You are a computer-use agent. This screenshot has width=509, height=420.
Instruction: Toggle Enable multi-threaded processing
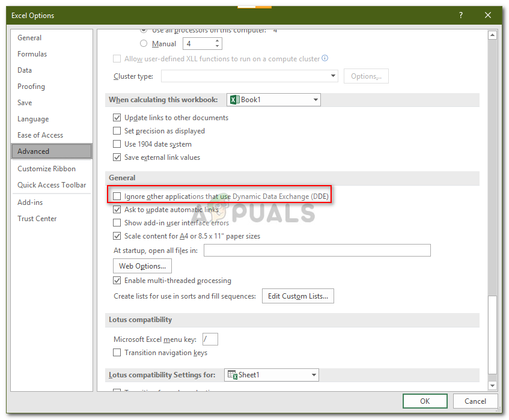point(117,281)
